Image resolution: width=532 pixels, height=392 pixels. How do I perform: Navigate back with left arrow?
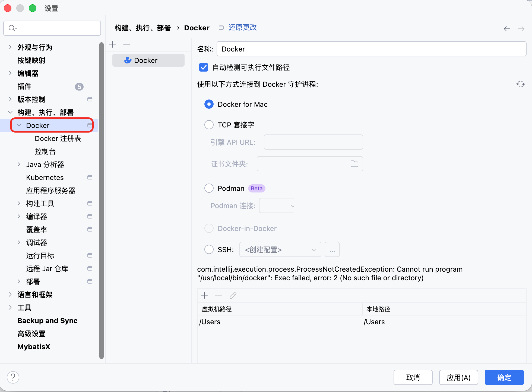click(x=507, y=29)
